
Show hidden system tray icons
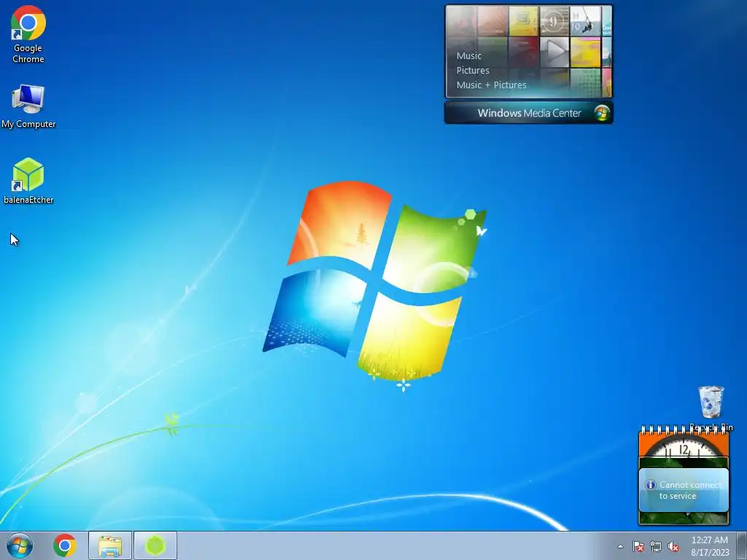620,546
